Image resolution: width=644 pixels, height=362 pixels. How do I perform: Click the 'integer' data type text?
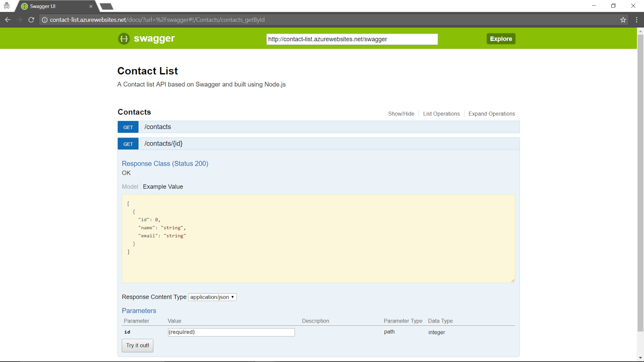pyautogui.click(x=437, y=332)
